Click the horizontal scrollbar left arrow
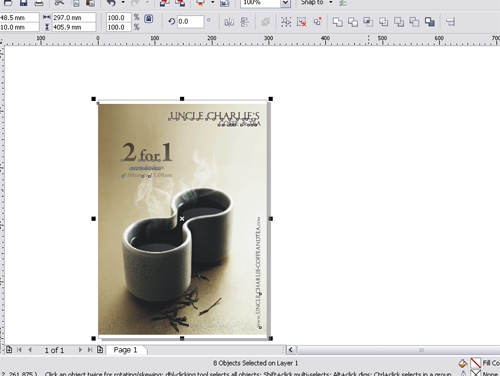 (291, 350)
